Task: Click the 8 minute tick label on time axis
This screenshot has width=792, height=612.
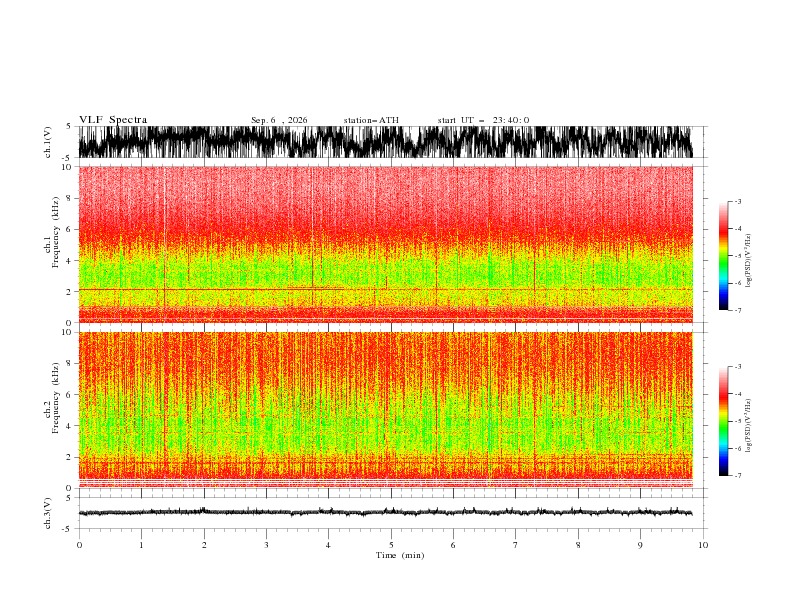Action: coord(578,545)
